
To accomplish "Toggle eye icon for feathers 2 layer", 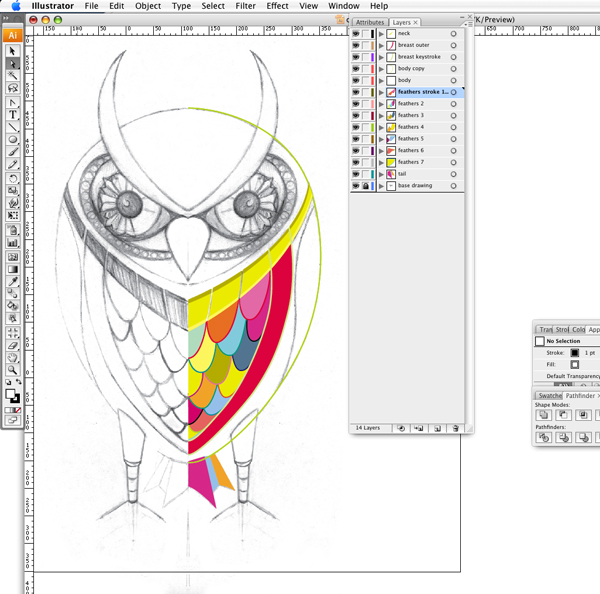I will pyautogui.click(x=356, y=104).
